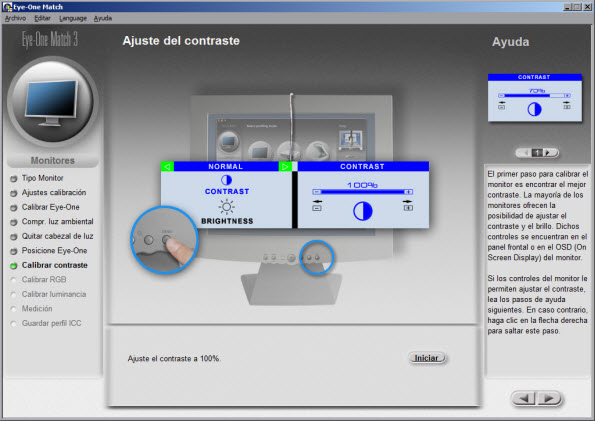The image size is (595, 421).
Task: Click the BRIGHTNESS label in OSD panel
Action: (x=227, y=221)
